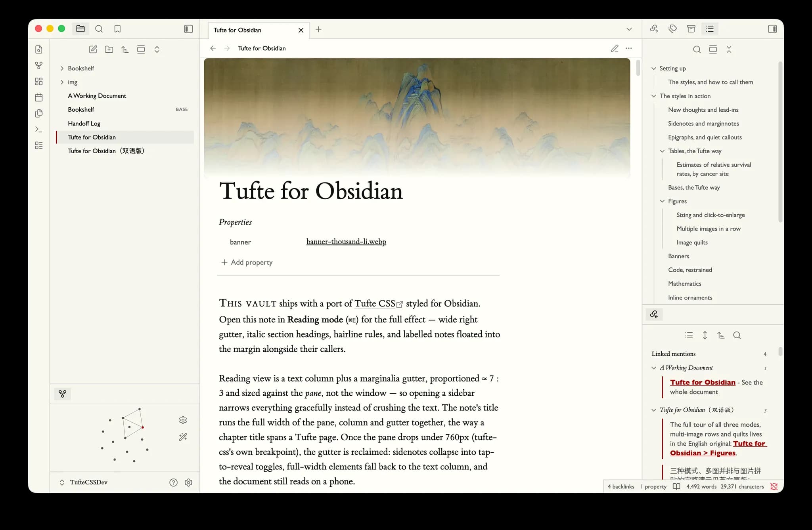This screenshot has width=812, height=530.
Task: Collapse A Working Document mentions
Action: 654,368
